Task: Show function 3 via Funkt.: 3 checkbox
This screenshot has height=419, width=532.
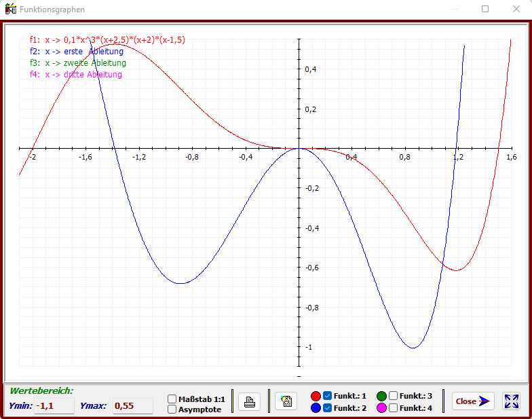Action: coord(394,396)
